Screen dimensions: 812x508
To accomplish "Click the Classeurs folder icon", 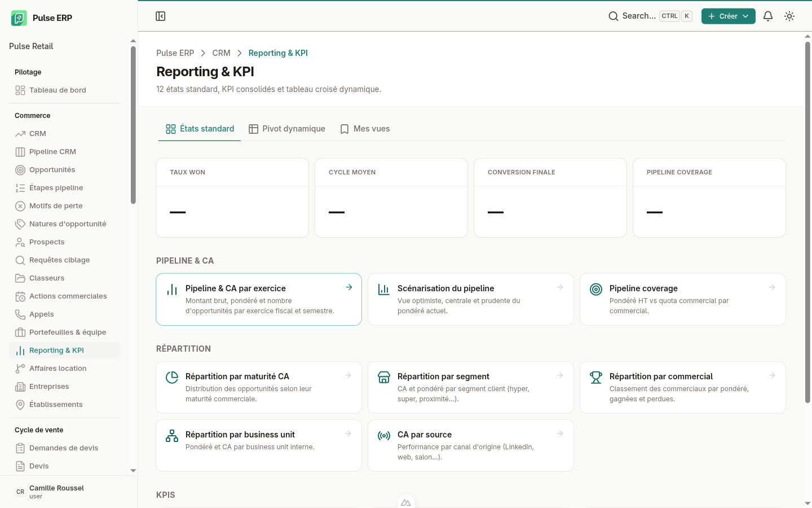I will point(20,278).
